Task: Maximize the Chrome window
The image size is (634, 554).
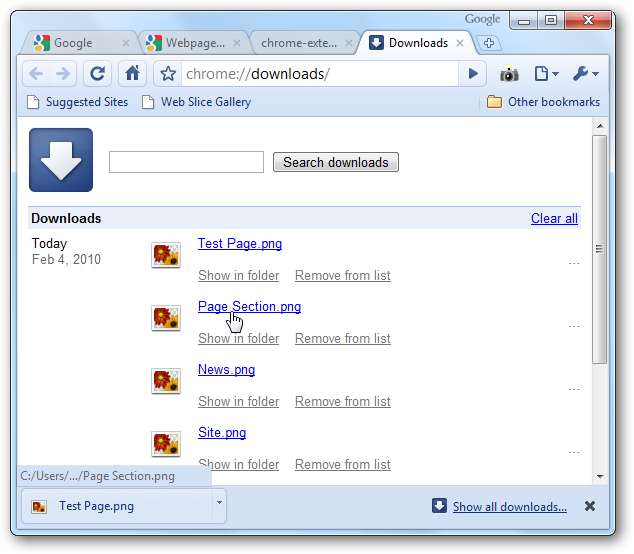Action: [551, 20]
